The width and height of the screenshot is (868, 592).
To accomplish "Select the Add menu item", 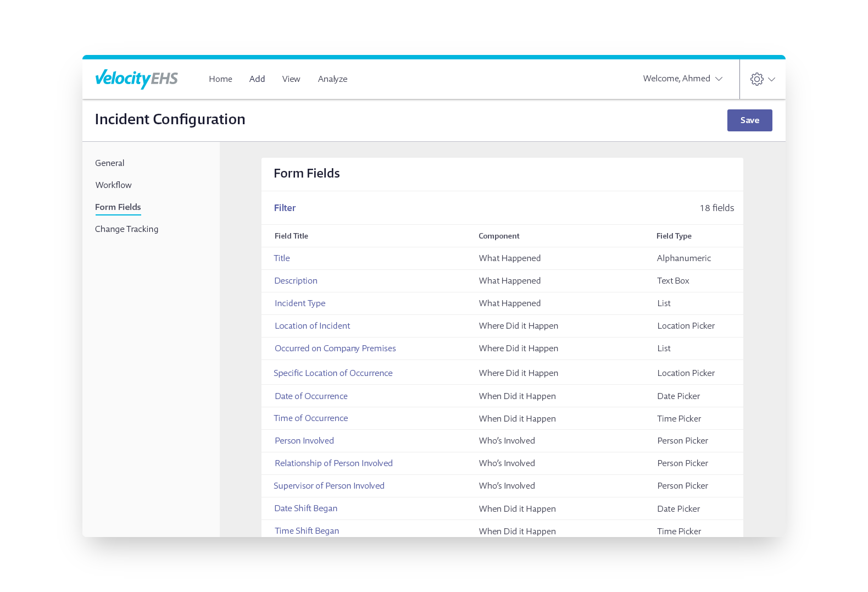I will [x=257, y=79].
